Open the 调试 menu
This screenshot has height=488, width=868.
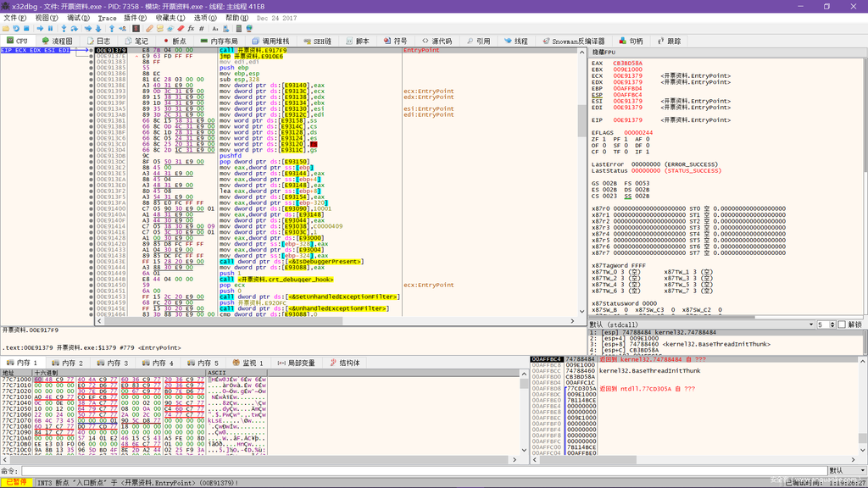78,18
